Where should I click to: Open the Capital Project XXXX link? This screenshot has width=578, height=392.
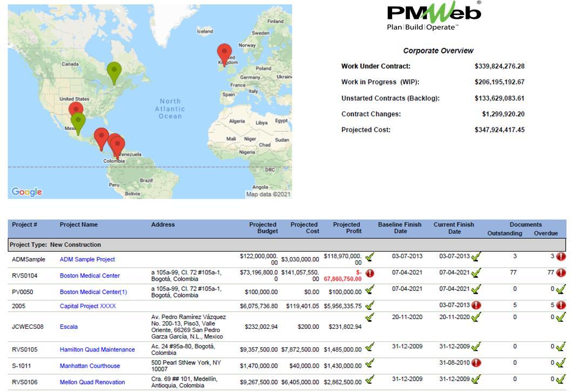tap(88, 306)
